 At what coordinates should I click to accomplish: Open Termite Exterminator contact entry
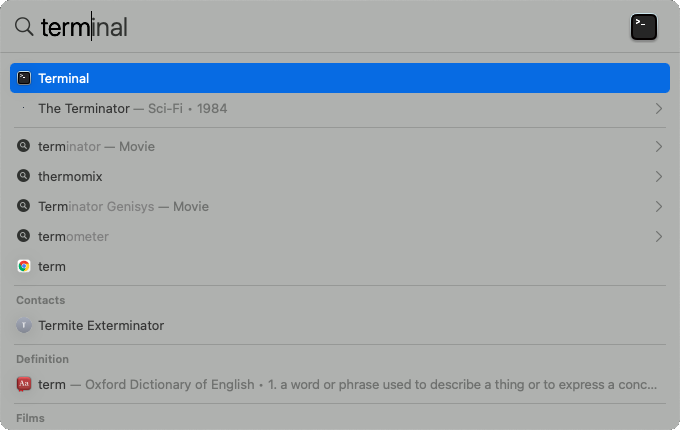click(x=340, y=325)
